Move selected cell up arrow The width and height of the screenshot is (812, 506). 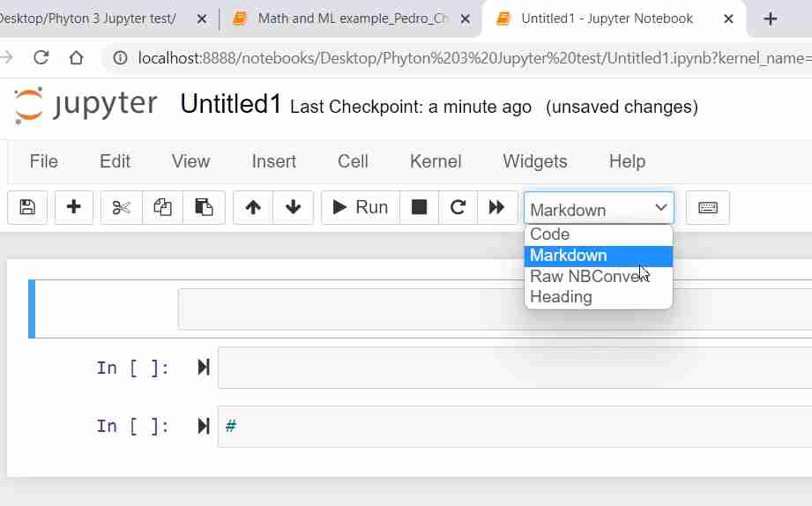pyautogui.click(x=253, y=208)
